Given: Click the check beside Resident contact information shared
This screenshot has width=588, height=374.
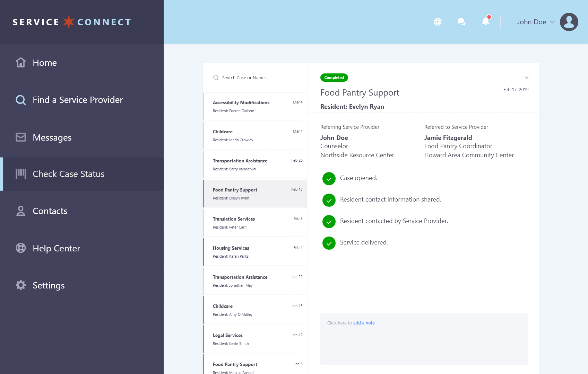Looking at the screenshot, I should coord(329,200).
